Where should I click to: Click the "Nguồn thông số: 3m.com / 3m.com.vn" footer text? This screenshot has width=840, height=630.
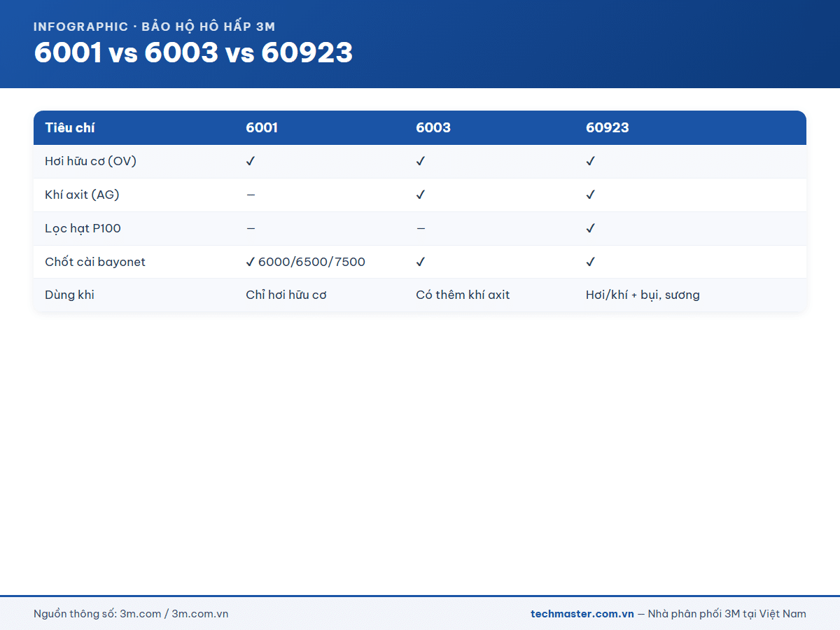coord(131,614)
